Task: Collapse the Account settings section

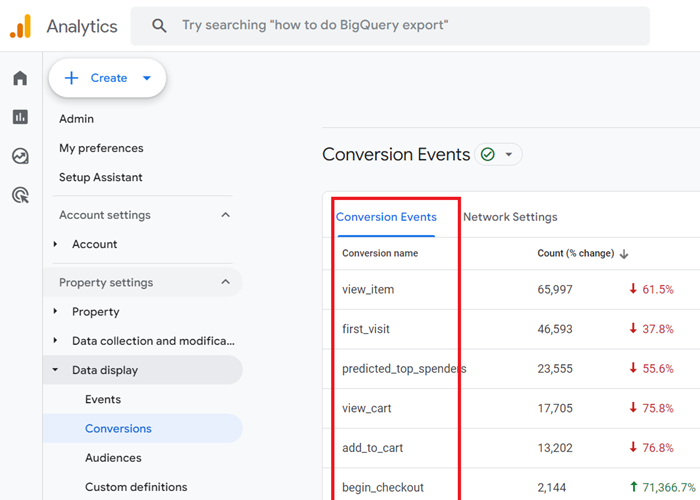Action: tap(225, 215)
